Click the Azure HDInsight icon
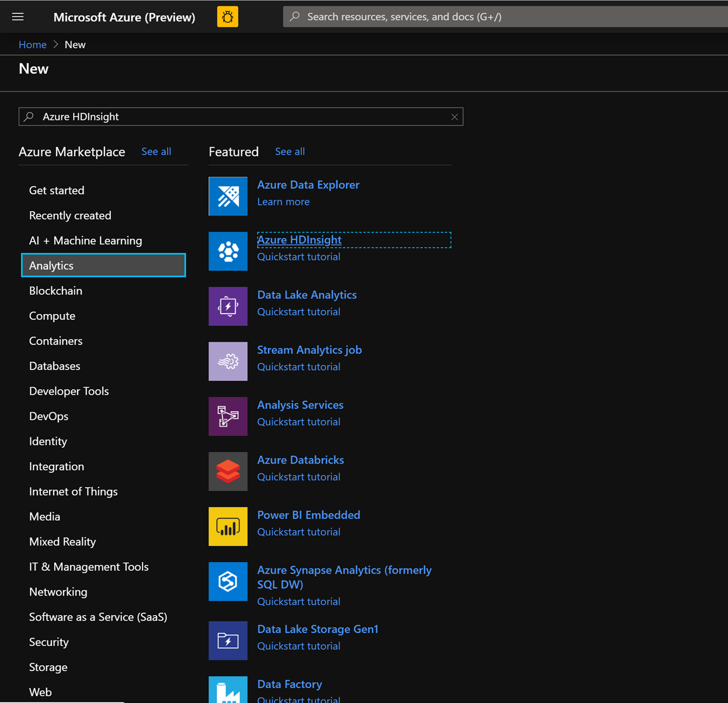Image resolution: width=728 pixels, height=703 pixels. pyautogui.click(x=228, y=251)
